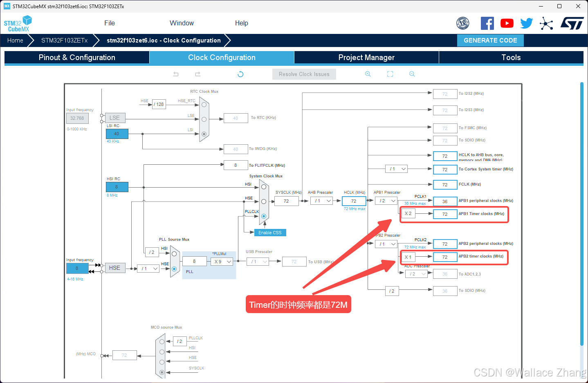This screenshot has width=588, height=383.
Task: Click the APB1 peripheral clocks 36 field
Action: (x=445, y=201)
